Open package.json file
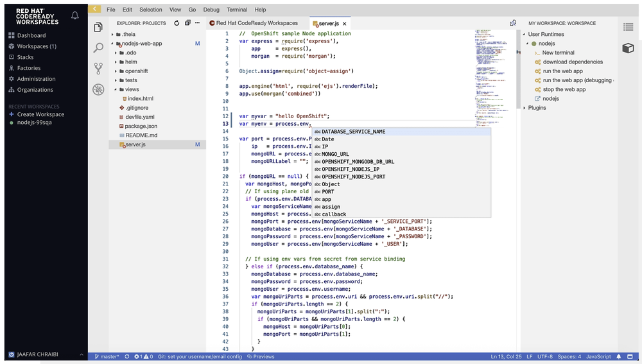 pos(141,126)
